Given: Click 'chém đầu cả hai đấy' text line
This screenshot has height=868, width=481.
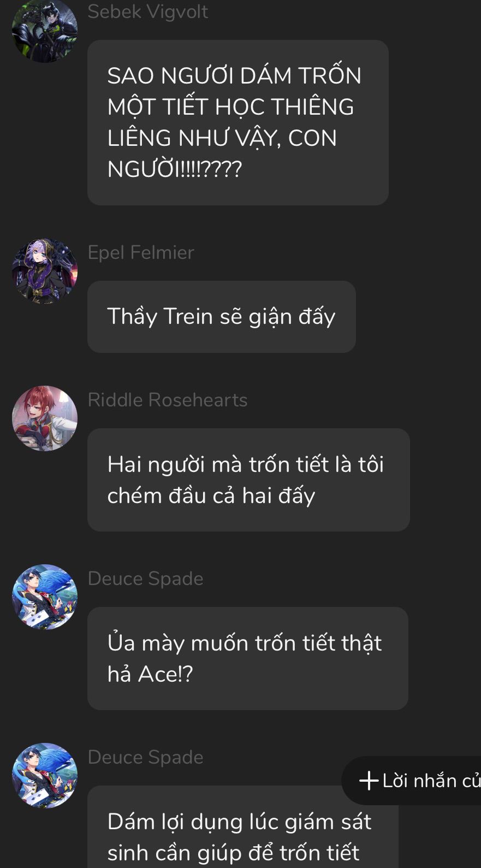Looking at the screenshot, I should 211,495.
